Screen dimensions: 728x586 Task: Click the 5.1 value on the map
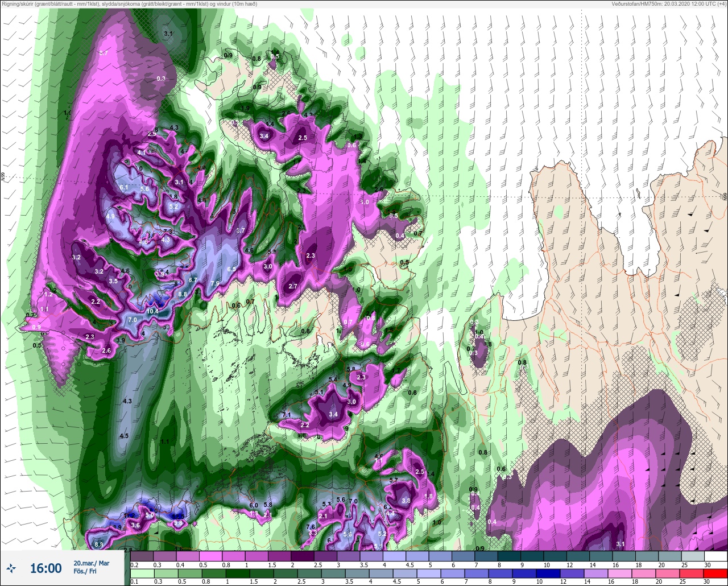coord(319,393)
